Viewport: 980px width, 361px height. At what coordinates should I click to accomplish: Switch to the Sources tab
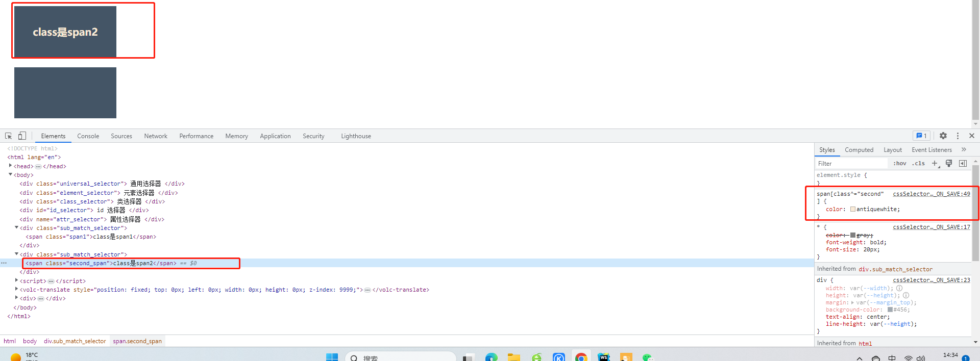121,136
